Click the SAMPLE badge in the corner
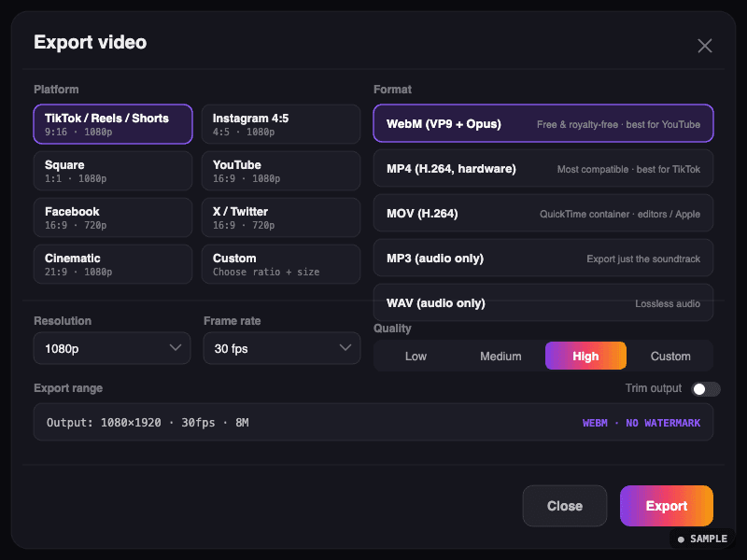Viewport: 747px width, 560px height. (x=703, y=539)
